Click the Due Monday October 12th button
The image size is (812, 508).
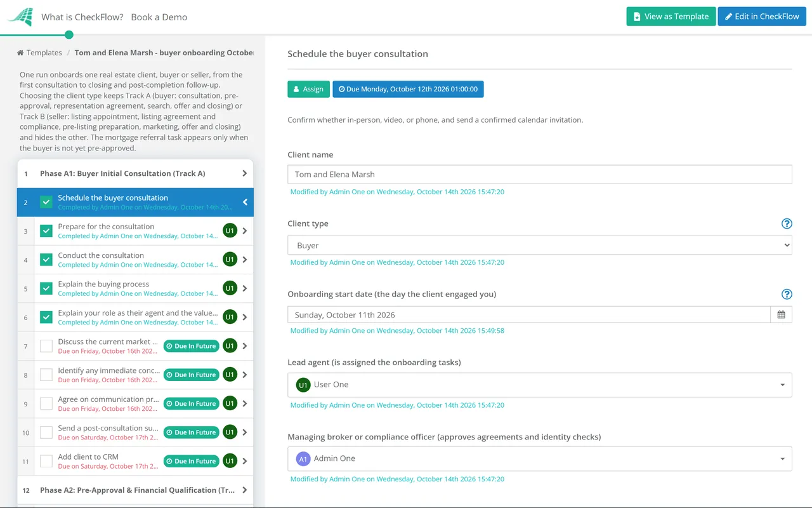408,89
